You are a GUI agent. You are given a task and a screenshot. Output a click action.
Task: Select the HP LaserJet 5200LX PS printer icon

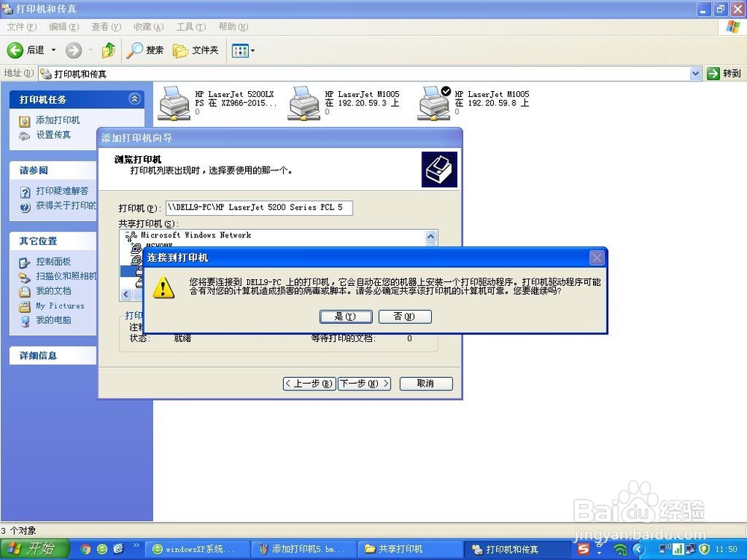[174, 103]
